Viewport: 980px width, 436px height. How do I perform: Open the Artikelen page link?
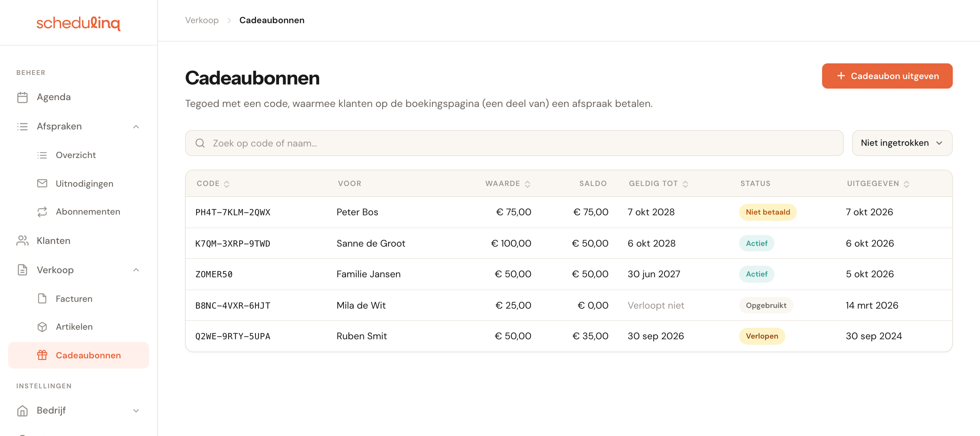click(78, 327)
